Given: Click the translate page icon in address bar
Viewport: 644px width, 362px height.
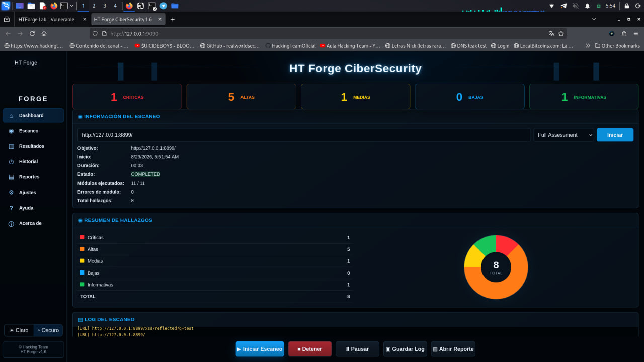Looking at the screenshot, I should [551, 34].
